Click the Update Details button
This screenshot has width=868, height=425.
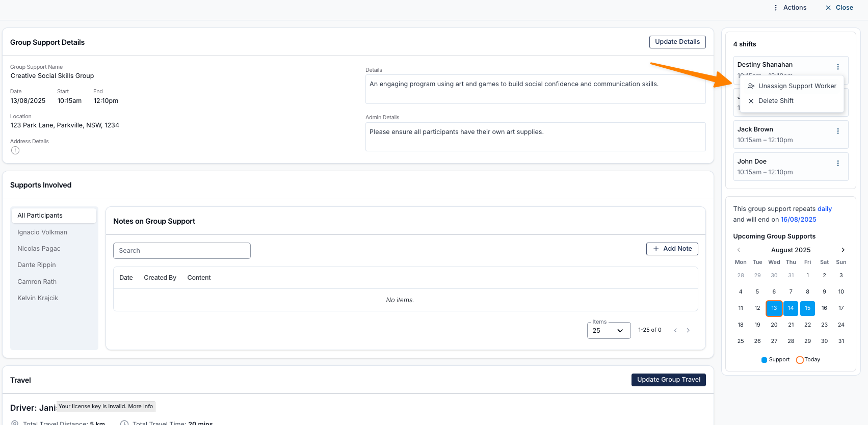[677, 42]
